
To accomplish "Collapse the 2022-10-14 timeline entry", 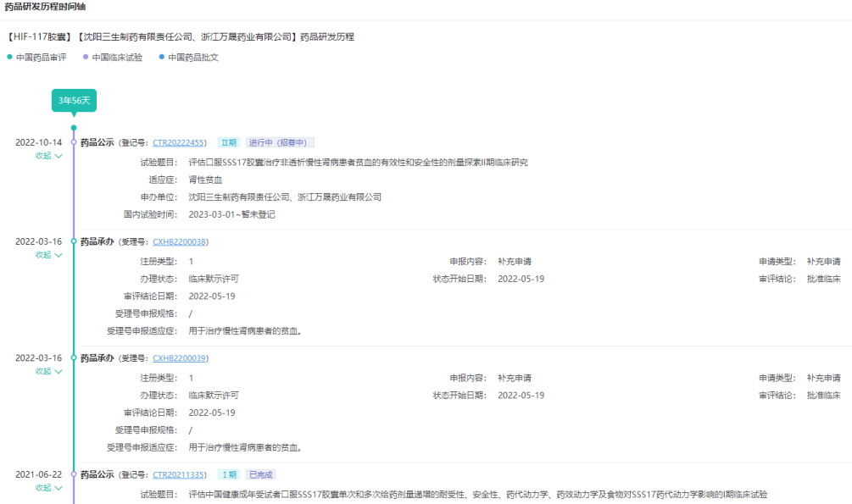I will pos(48,156).
